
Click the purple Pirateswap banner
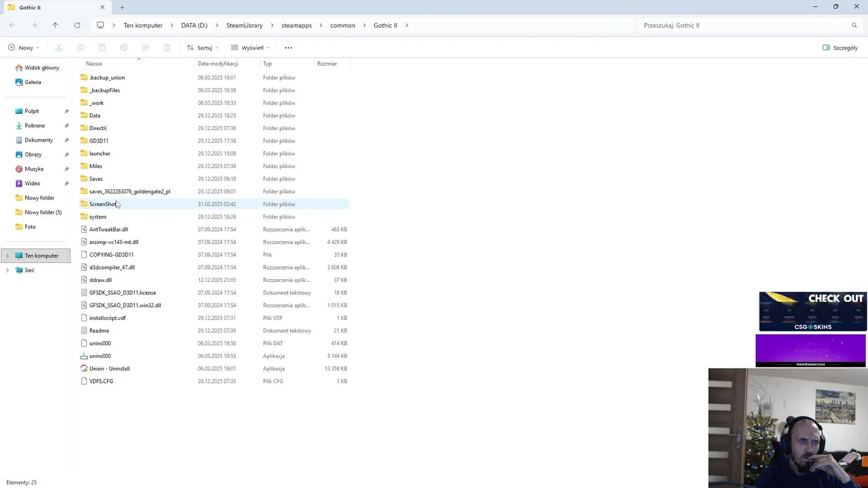pos(810,350)
